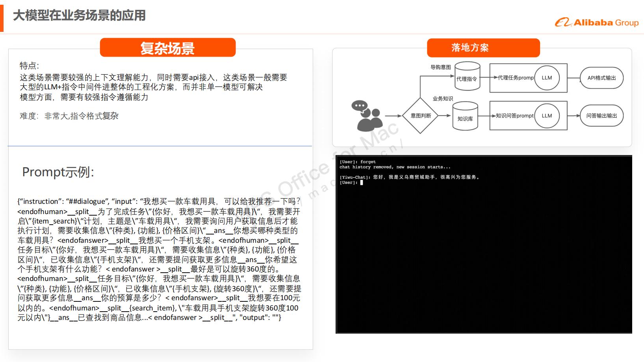
Task: Click the Prompt示例: heading
Action: point(58,172)
